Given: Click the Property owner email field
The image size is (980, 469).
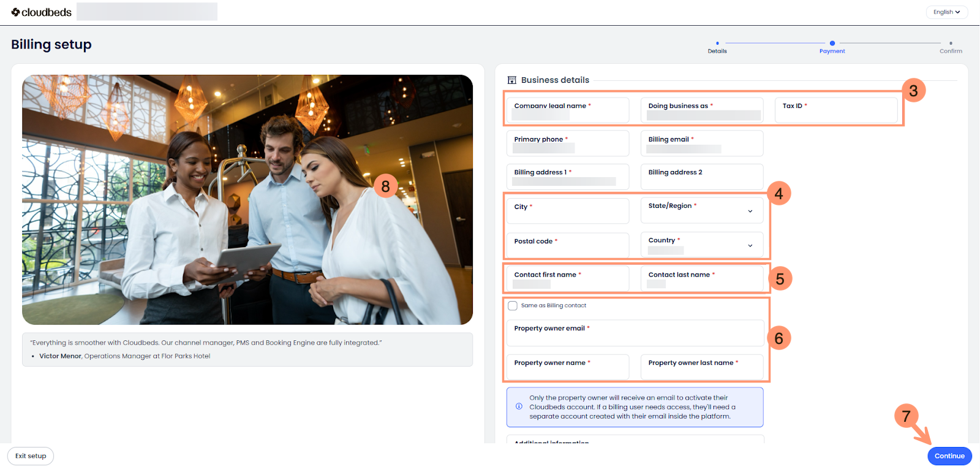Looking at the screenshot, I should 635,334.
